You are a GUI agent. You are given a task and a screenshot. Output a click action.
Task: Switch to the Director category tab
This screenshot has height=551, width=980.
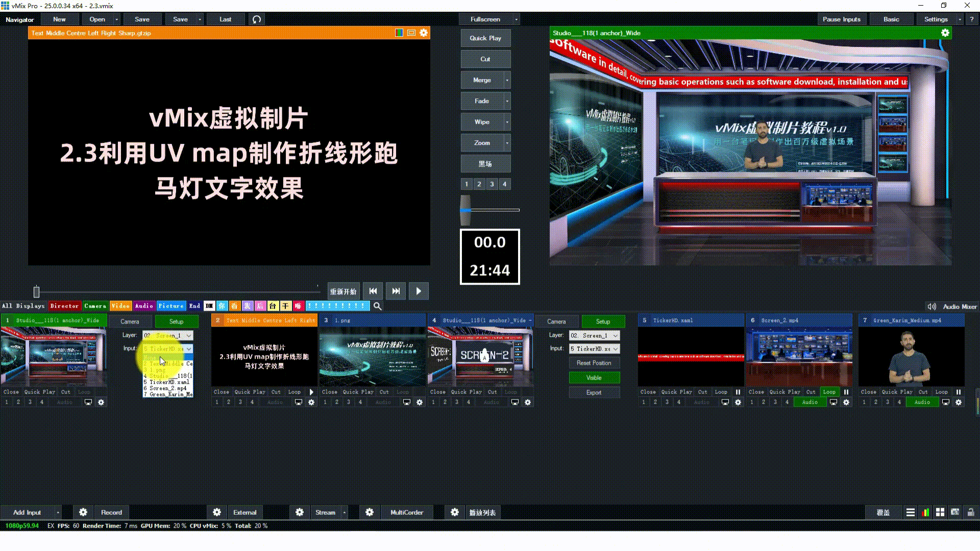pos(64,306)
